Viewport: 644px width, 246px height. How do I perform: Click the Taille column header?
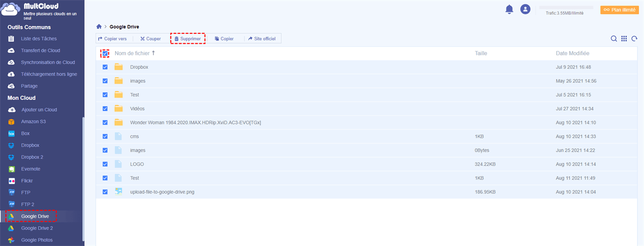point(481,53)
